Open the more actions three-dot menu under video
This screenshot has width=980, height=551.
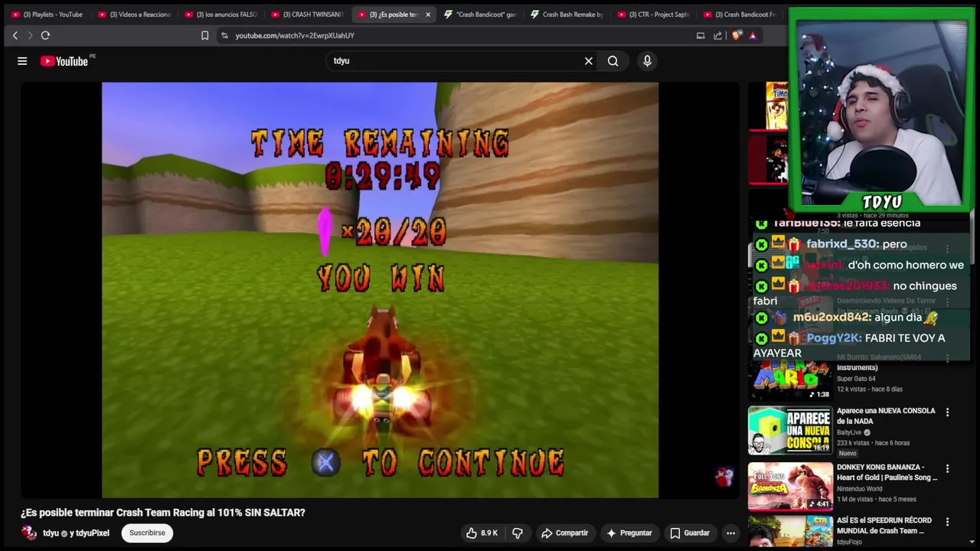click(730, 533)
